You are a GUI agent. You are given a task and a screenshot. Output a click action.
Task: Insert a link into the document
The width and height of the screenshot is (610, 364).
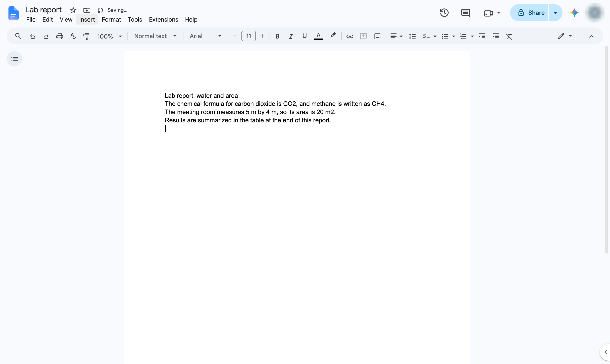[x=349, y=36]
